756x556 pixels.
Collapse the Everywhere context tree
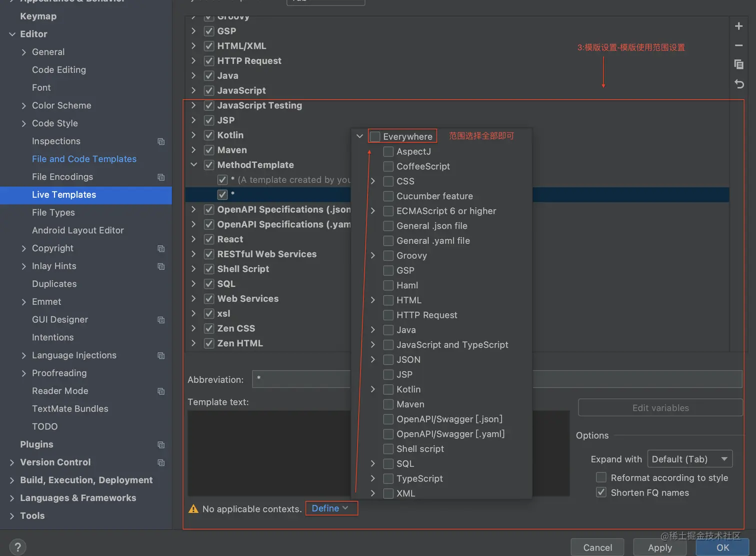click(x=359, y=136)
